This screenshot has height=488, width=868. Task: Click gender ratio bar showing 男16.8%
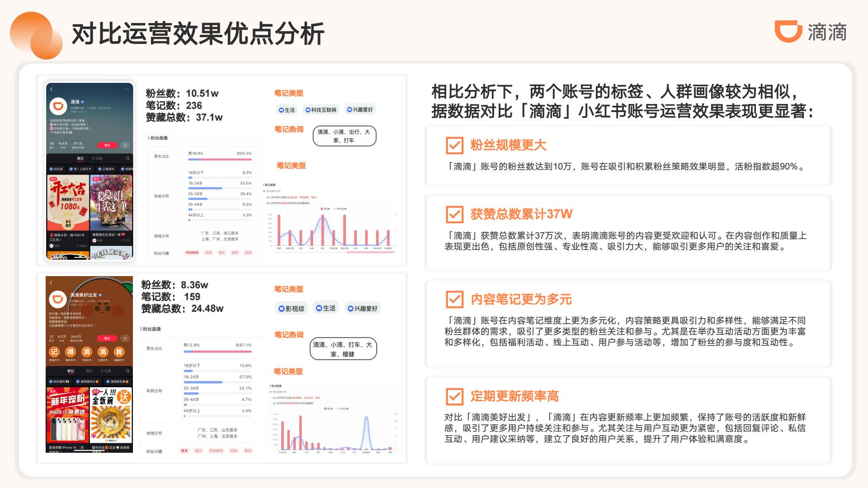tap(220, 159)
